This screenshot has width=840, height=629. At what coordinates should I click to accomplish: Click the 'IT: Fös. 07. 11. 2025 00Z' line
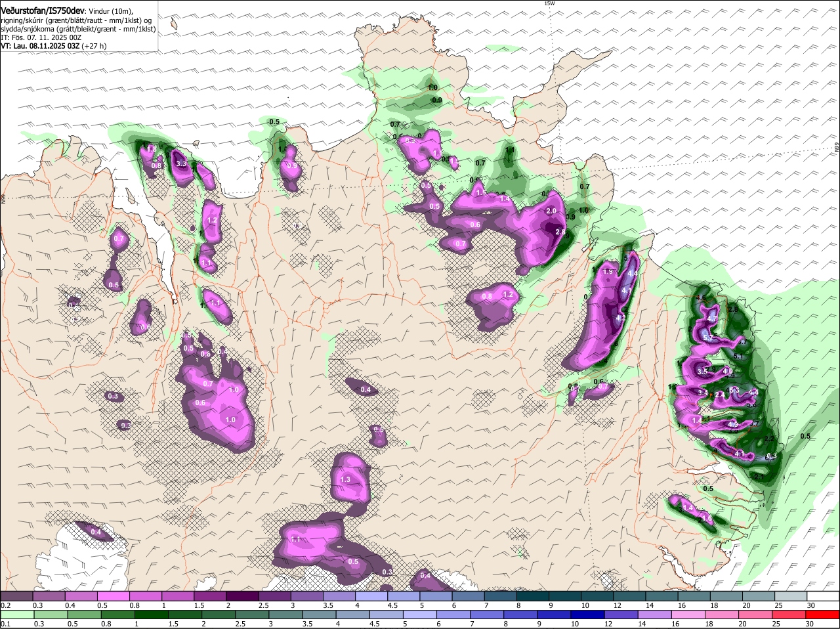pos(41,37)
